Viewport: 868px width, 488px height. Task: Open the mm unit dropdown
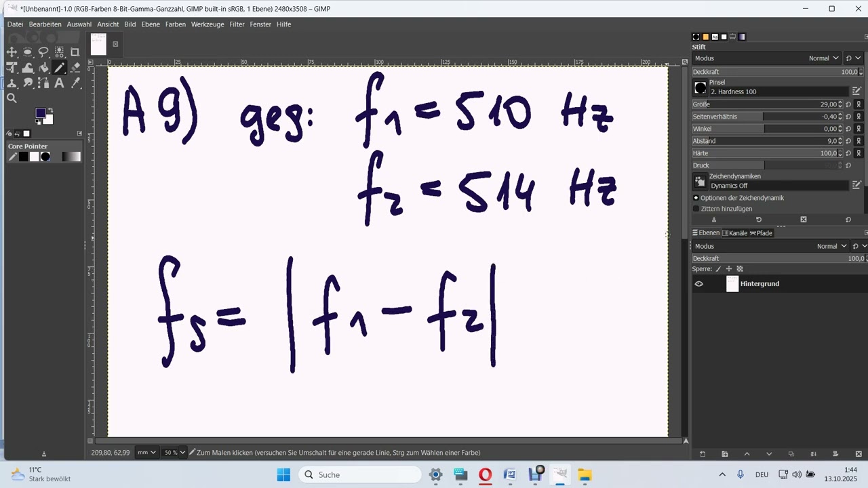146,452
